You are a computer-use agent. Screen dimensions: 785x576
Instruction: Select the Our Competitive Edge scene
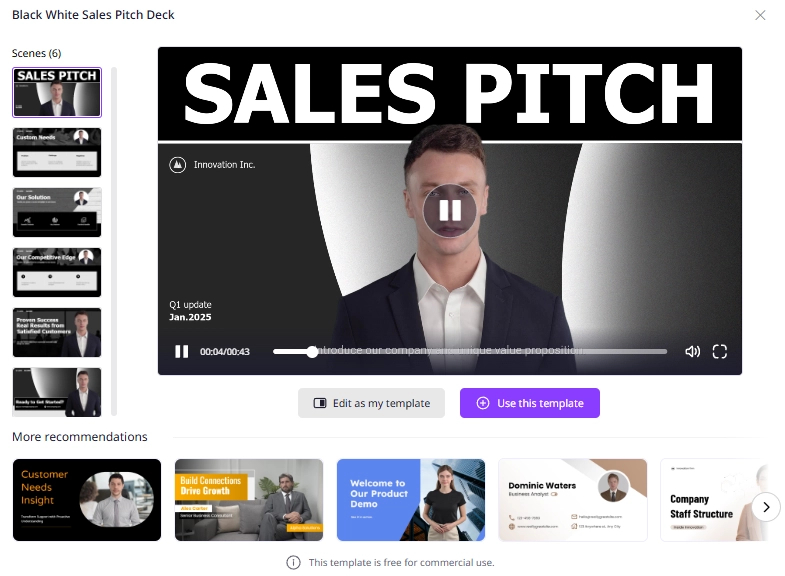tap(57, 273)
